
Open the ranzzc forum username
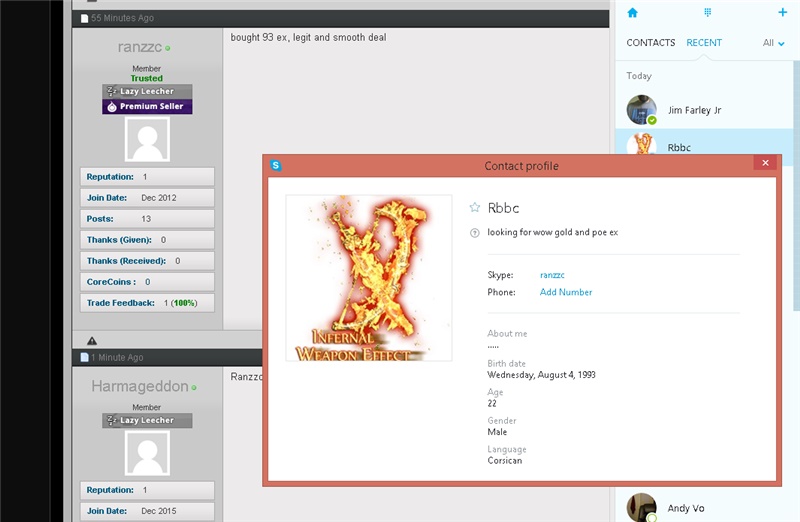pyautogui.click(x=139, y=47)
